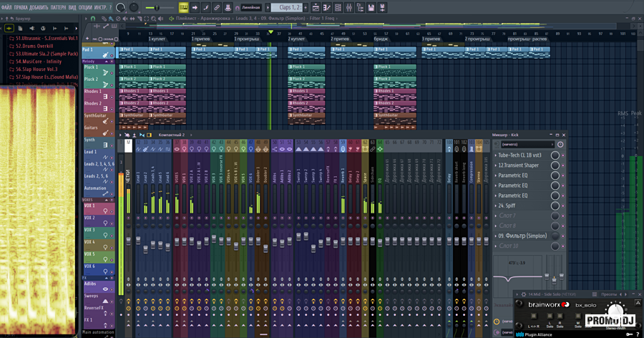Click the Claps 1, 2 pattern selector
The image size is (644, 338).
coord(288,7)
